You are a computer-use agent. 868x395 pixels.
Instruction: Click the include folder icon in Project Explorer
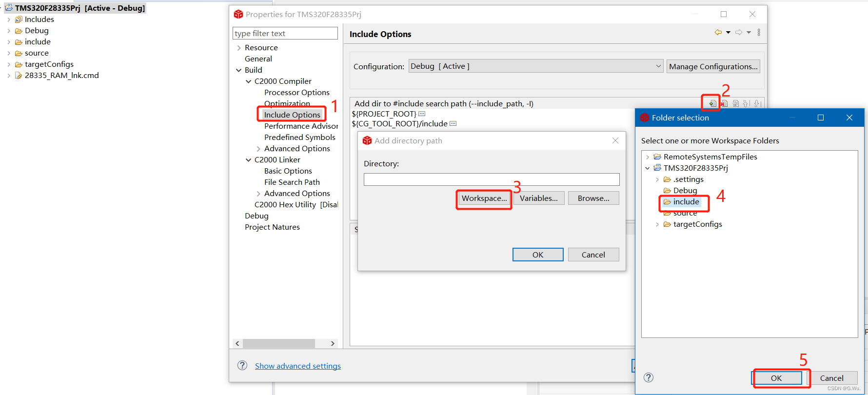pyautogui.click(x=19, y=42)
